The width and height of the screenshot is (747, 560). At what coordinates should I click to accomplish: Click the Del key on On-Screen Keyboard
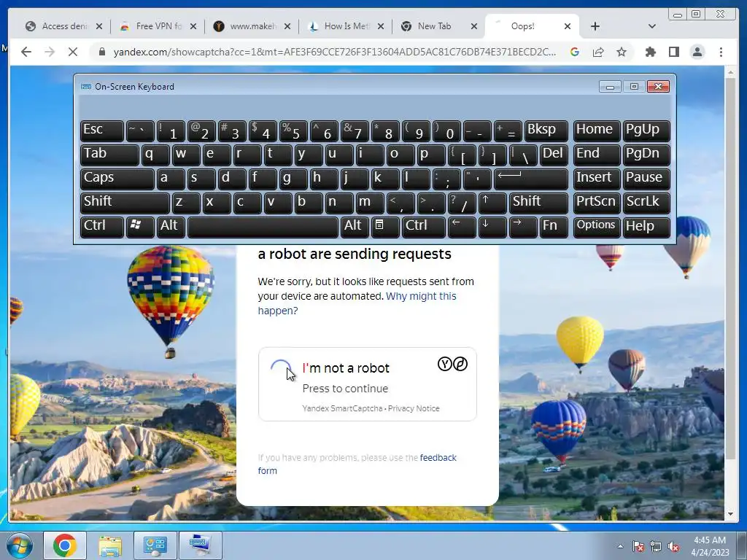click(554, 155)
